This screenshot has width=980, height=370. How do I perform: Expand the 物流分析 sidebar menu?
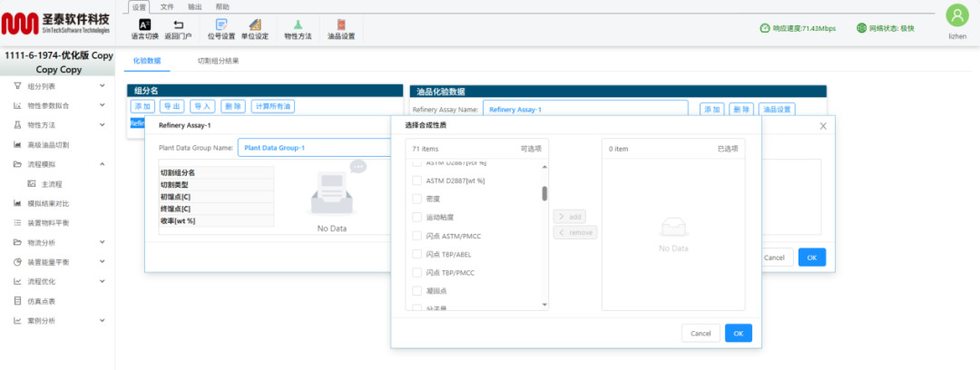103,242
